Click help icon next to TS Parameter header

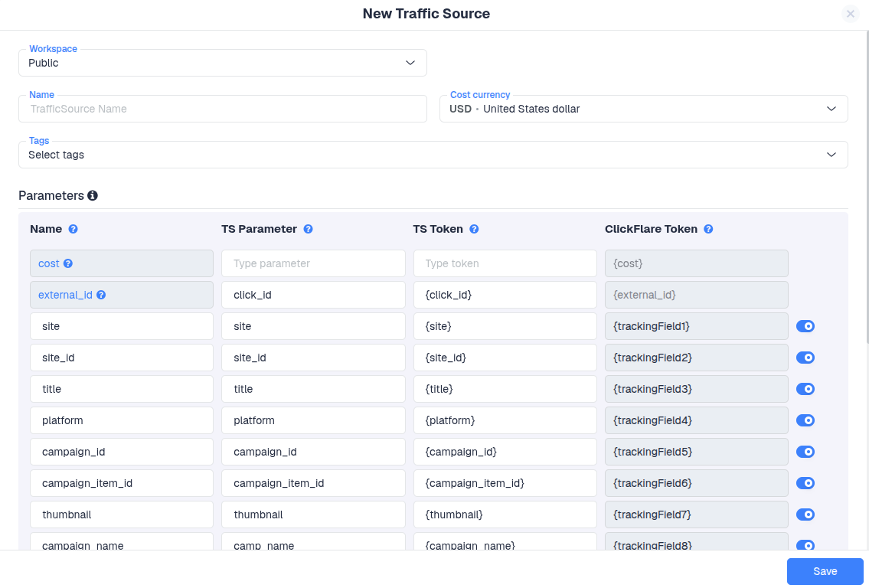(x=308, y=229)
